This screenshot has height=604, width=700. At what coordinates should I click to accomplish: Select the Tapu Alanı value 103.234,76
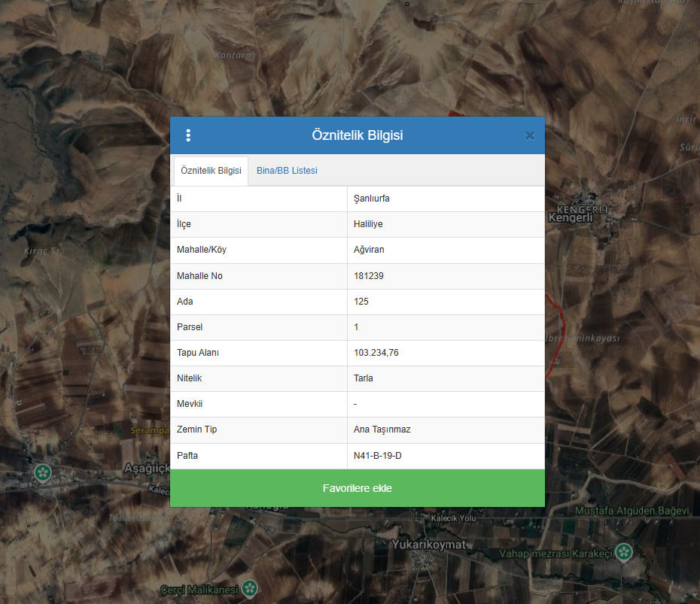click(x=376, y=353)
